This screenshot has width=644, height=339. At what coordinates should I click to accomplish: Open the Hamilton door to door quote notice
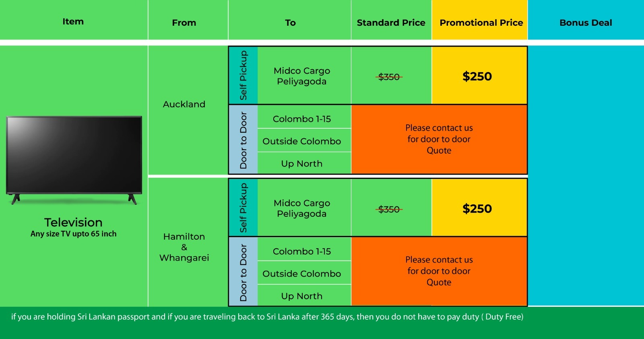pyautogui.click(x=439, y=271)
